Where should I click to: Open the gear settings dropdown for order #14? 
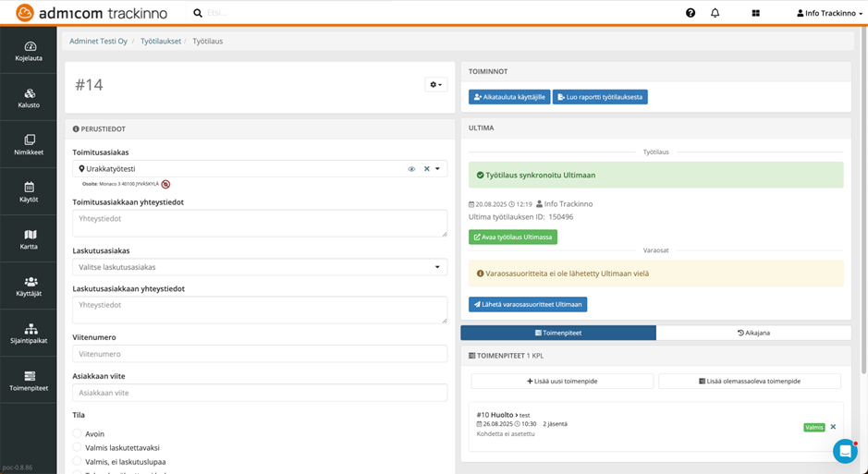tap(434, 85)
